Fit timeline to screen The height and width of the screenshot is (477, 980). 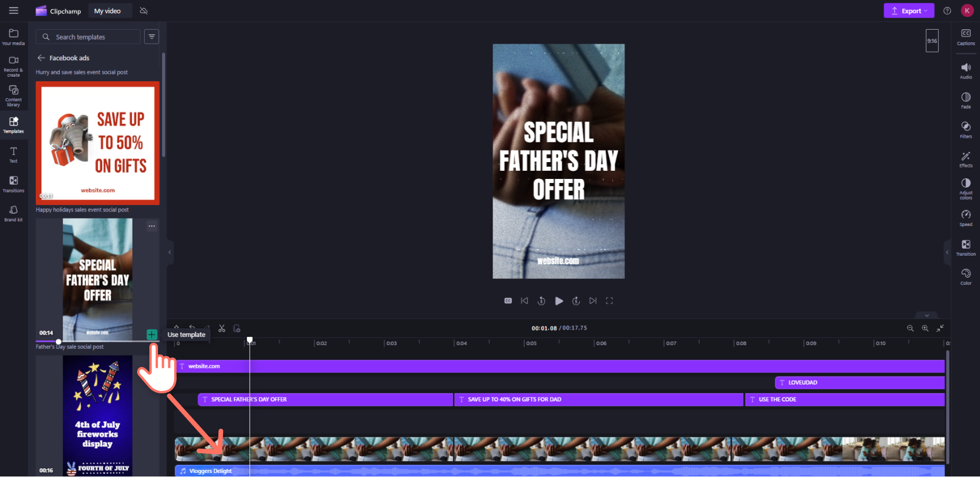pos(940,328)
